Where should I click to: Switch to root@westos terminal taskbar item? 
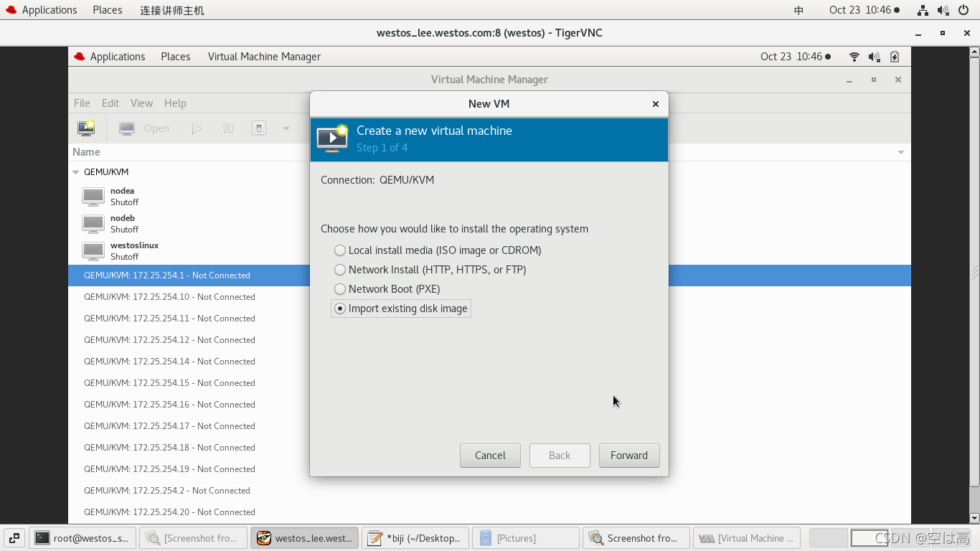83,538
